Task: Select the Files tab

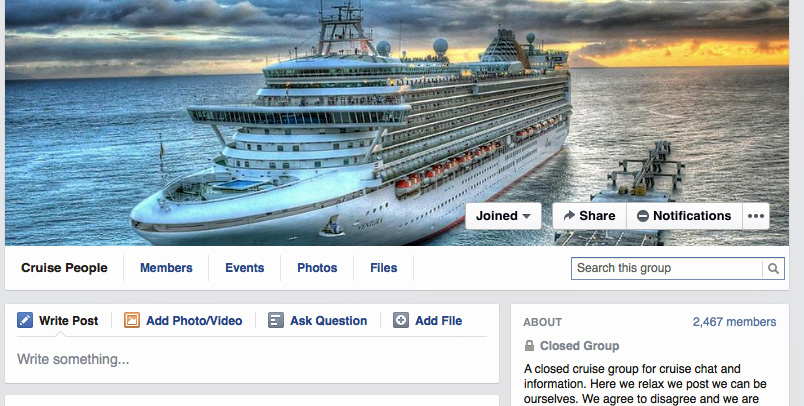Action: point(383,268)
